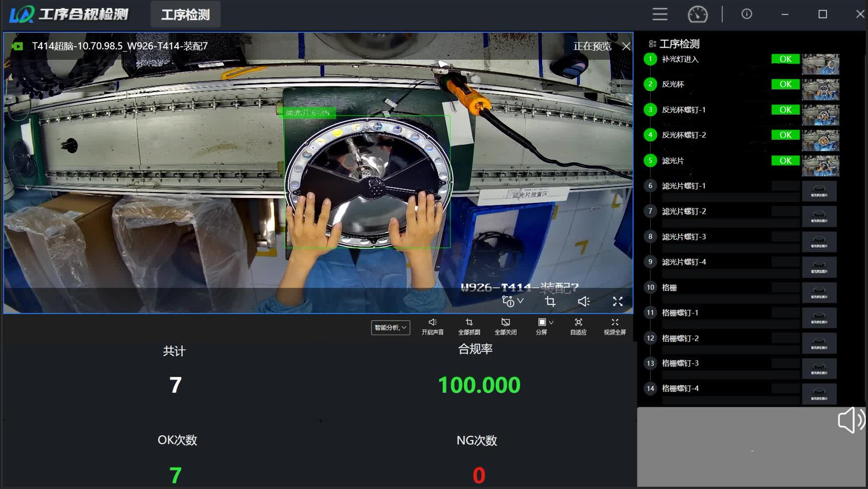Click the dashboard gauge icon

click(697, 14)
